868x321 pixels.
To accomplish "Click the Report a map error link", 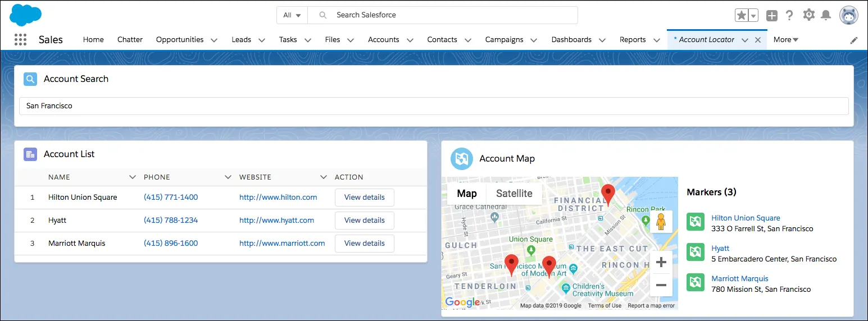I will (651, 306).
